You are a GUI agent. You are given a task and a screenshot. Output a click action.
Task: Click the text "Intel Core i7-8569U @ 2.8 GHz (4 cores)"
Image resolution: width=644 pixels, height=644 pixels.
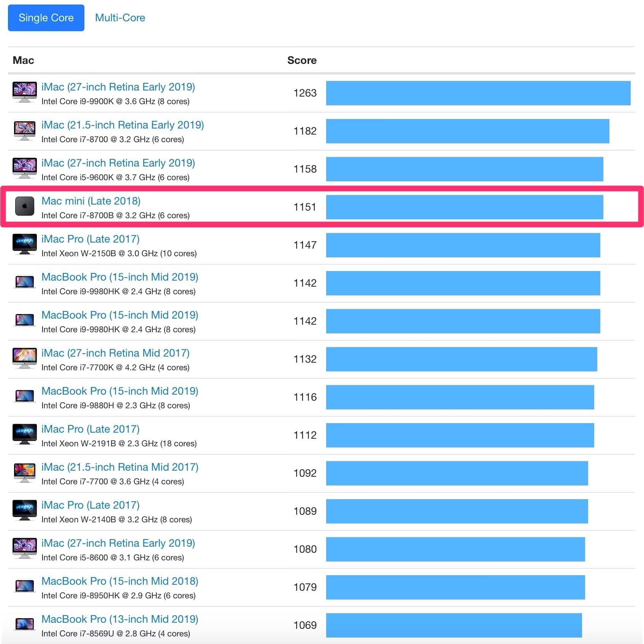pos(116,634)
